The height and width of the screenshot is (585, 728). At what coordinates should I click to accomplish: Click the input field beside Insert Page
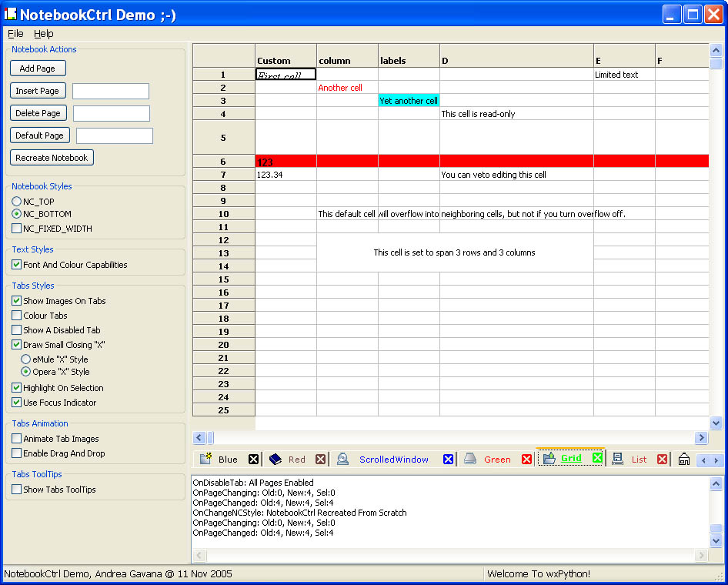[111, 92]
